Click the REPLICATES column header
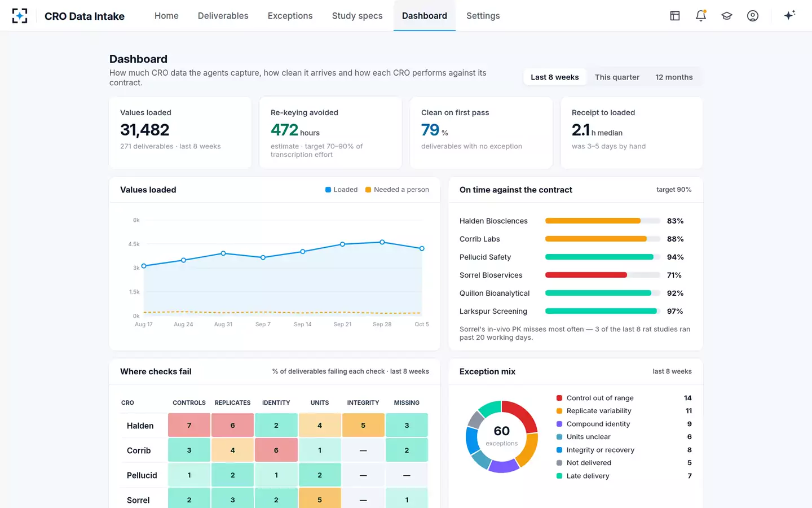812x508 pixels. [x=232, y=403]
